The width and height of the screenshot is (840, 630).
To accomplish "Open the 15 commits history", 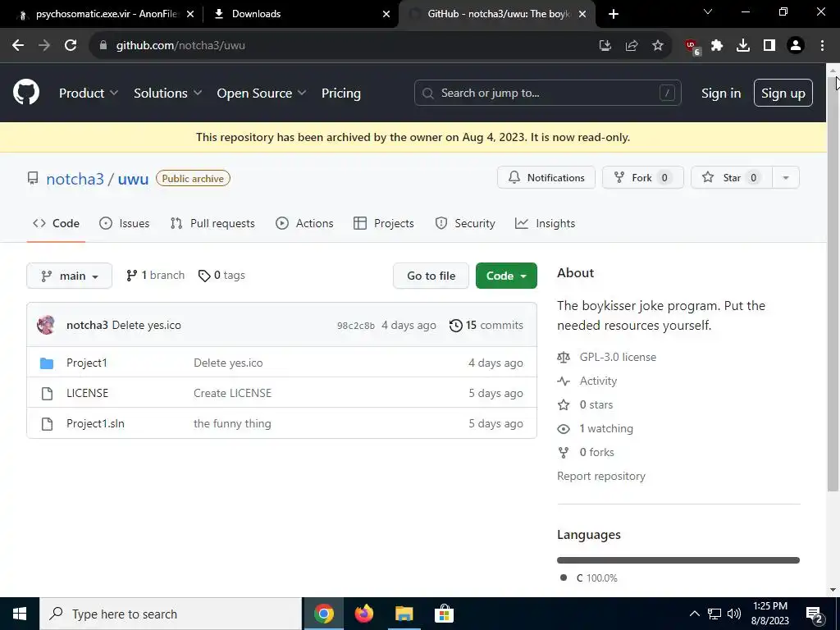I will pos(486,325).
